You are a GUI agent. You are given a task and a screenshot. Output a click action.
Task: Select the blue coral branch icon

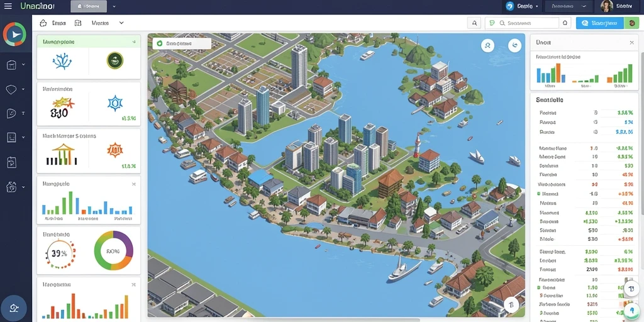coord(62,61)
